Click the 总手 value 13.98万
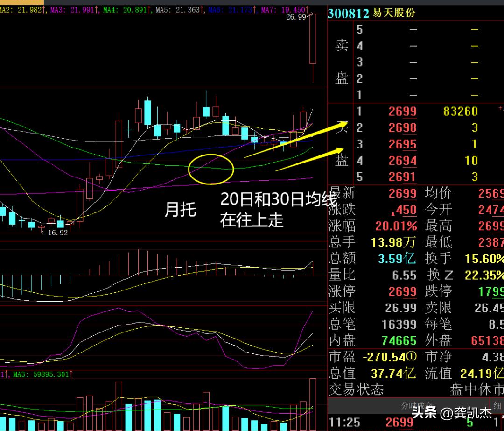The height and width of the screenshot is (431, 504). pos(393,242)
